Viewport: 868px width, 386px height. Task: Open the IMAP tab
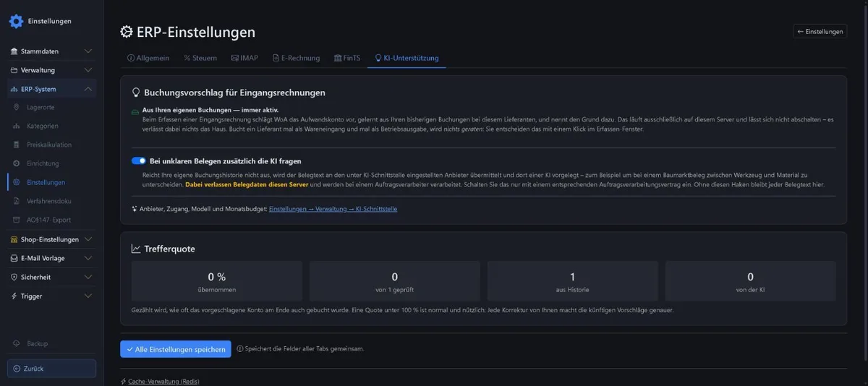[x=244, y=58]
